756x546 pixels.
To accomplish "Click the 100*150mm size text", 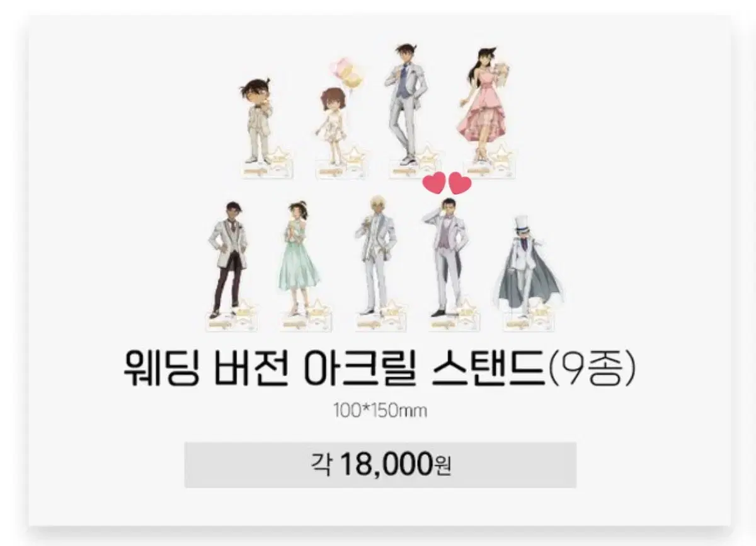I will point(381,410).
